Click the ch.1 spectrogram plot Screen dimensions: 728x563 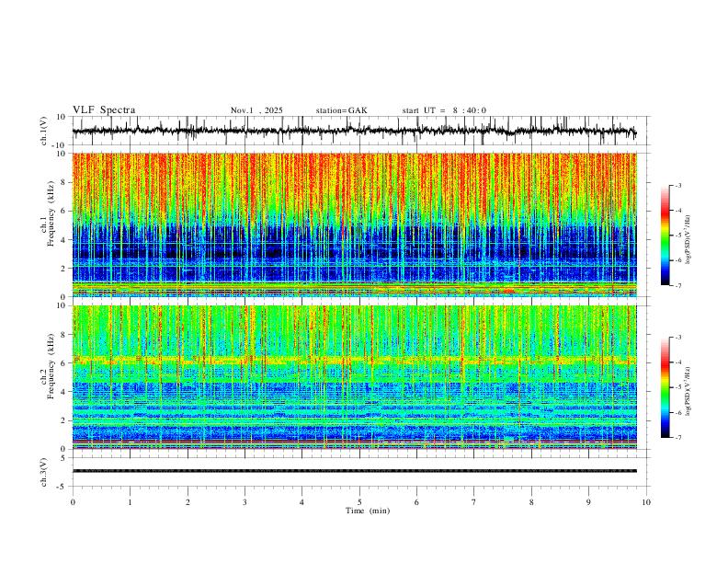click(x=354, y=224)
